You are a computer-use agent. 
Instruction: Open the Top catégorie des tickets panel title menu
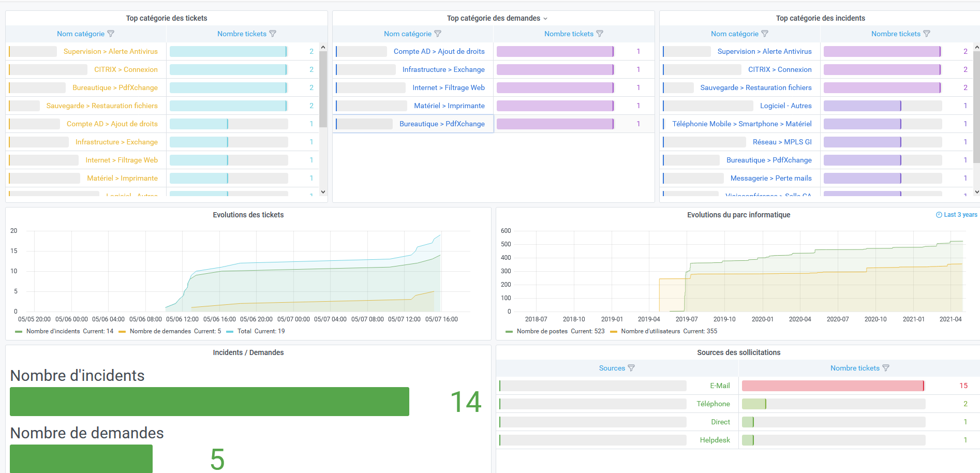click(167, 18)
